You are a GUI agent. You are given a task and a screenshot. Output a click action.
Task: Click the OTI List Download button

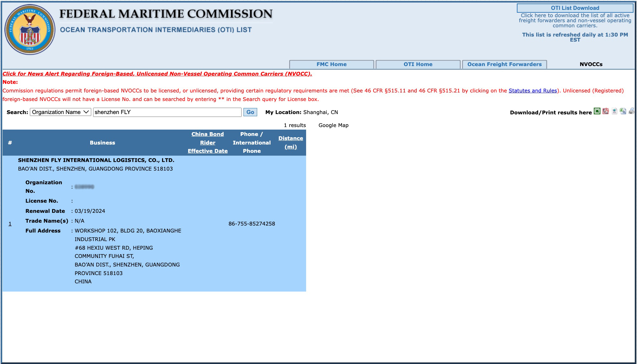(x=575, y=8)
